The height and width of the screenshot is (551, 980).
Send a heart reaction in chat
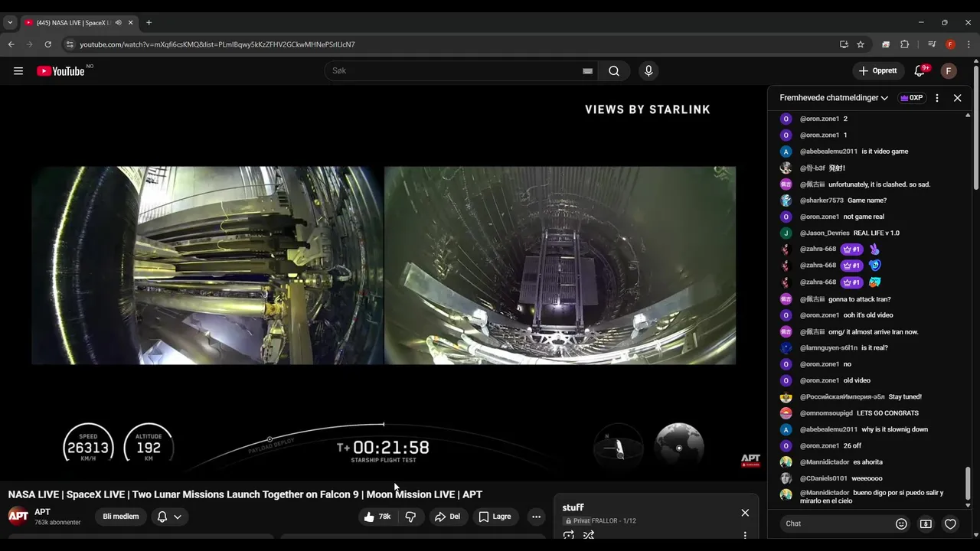tap(950, 524)
